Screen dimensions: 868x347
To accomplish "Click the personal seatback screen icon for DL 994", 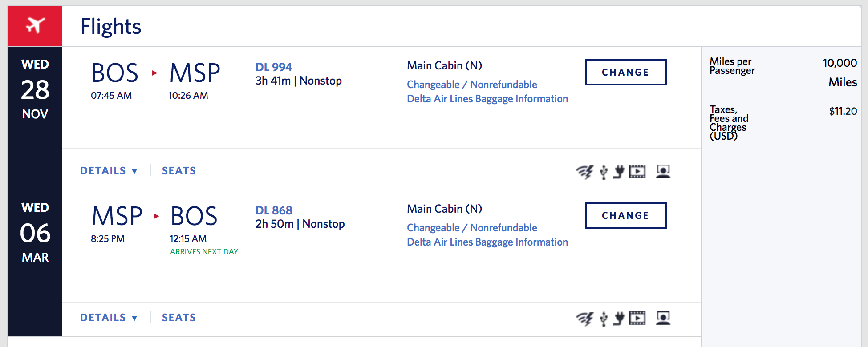I will (x=663, y=171).
